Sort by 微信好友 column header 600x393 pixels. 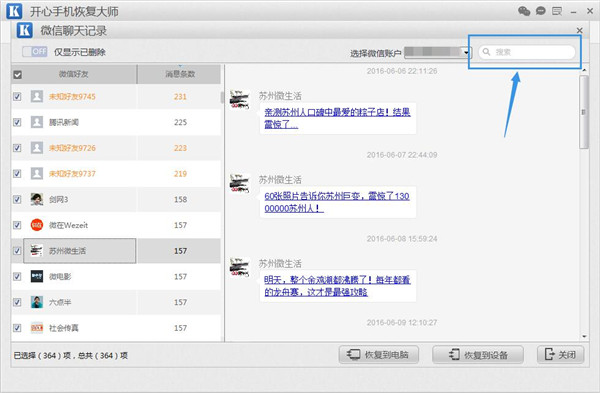[x=74, y=74]
